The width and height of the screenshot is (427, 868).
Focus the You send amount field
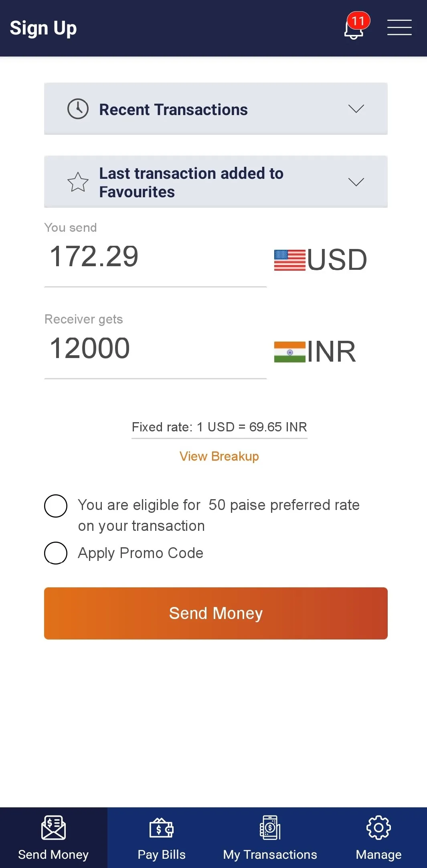pos(156,257)
